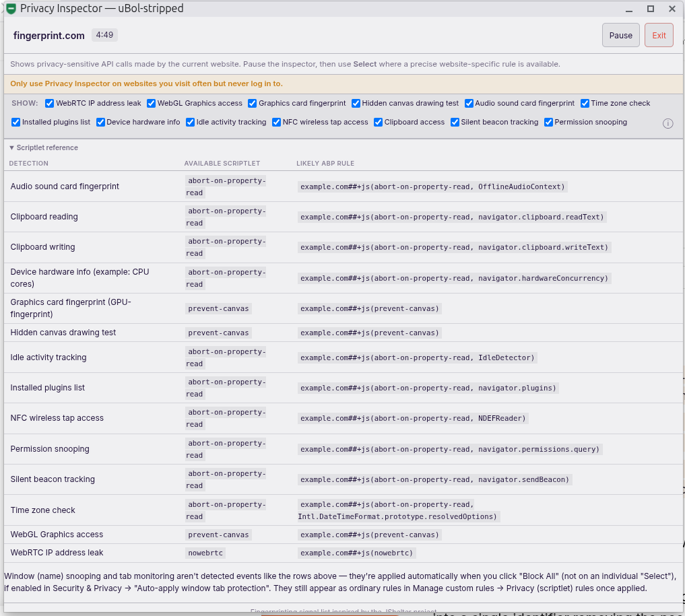Pause the inspector
685x616 pixels.
tap(620, 36)
